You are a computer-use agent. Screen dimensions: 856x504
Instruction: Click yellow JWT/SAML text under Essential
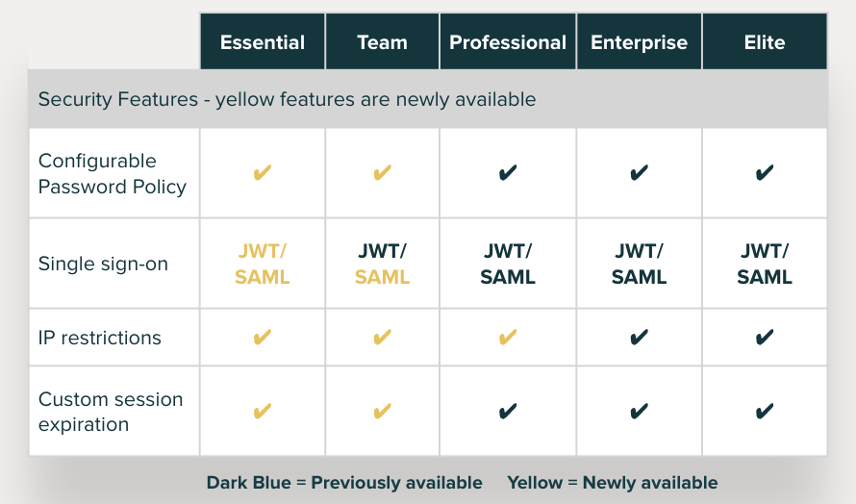coord(263,264)
